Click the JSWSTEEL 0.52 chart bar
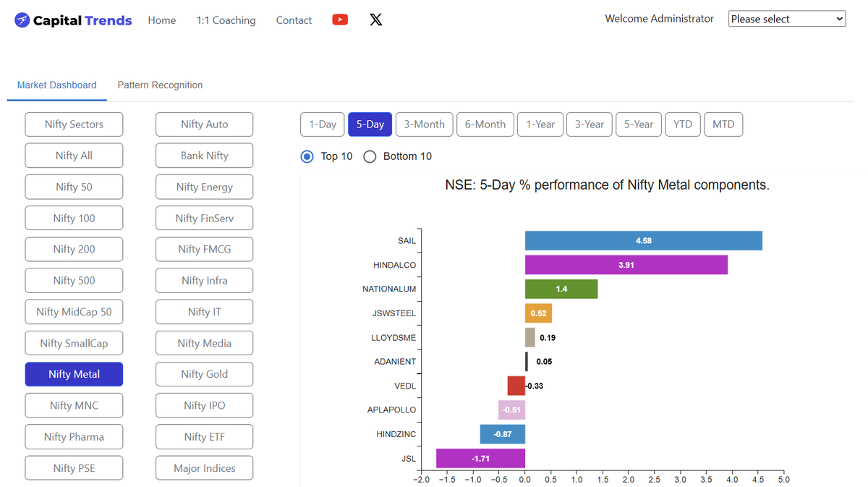 click(x=538, y=313)
